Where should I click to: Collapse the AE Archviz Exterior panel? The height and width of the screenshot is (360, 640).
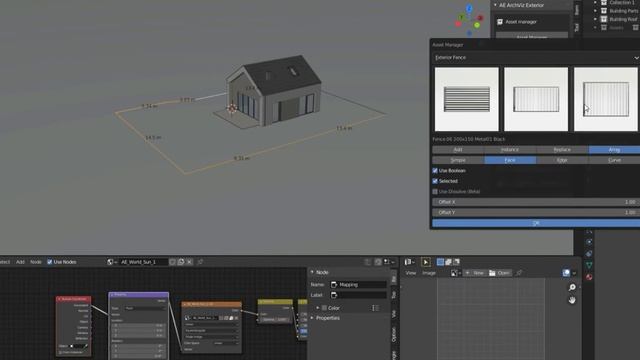coord(496,5)
